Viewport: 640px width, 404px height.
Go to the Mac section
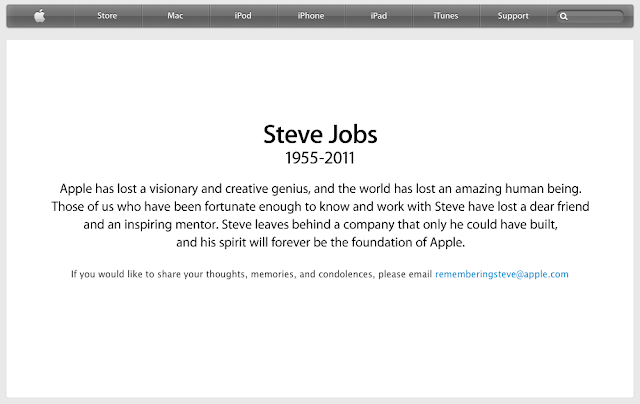(175, 16)
